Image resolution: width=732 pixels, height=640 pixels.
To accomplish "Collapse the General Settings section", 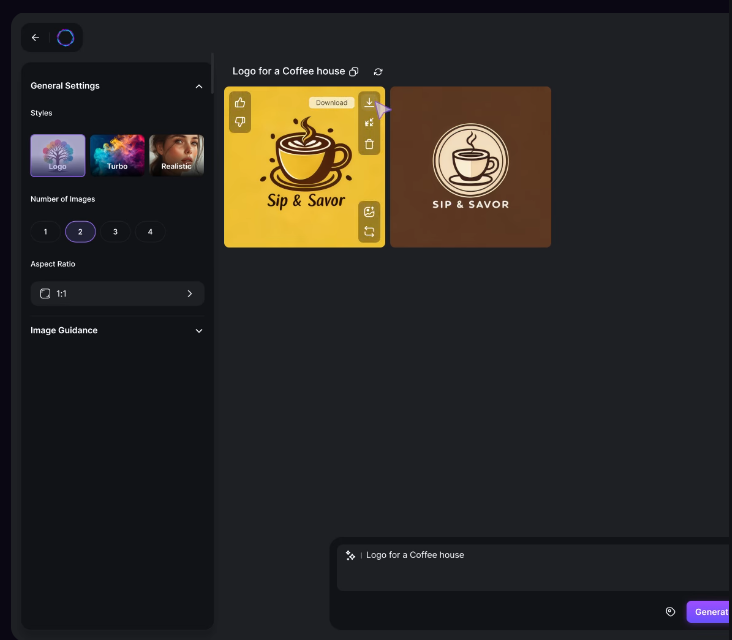I will pos(199,86).
